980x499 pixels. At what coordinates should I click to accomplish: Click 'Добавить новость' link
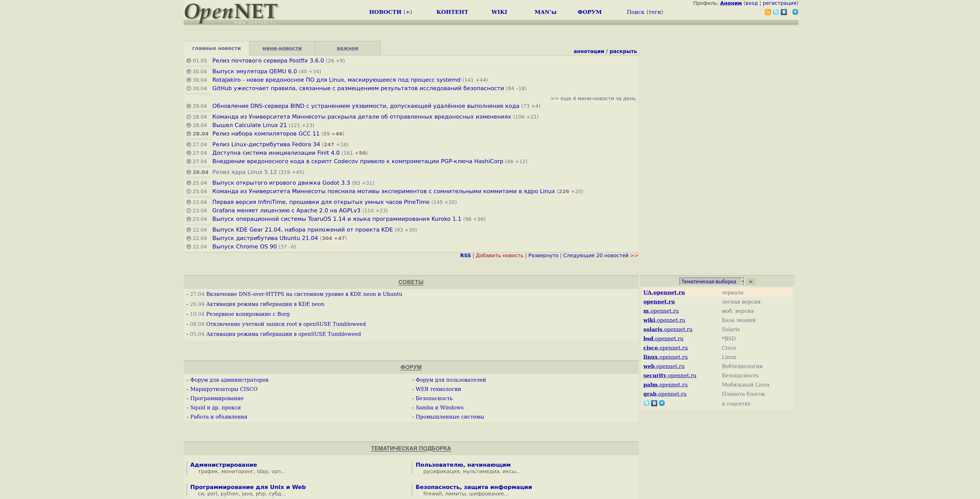tap(499, 256)
